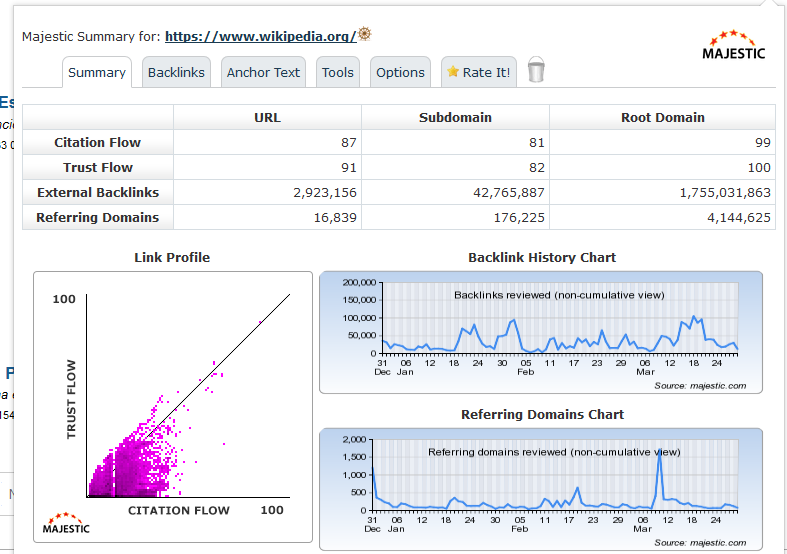Image resolution: width=787 pixels, height=554 pixels.
Task: Click Subdomain Citation Flow value 81
Action: 537,143
